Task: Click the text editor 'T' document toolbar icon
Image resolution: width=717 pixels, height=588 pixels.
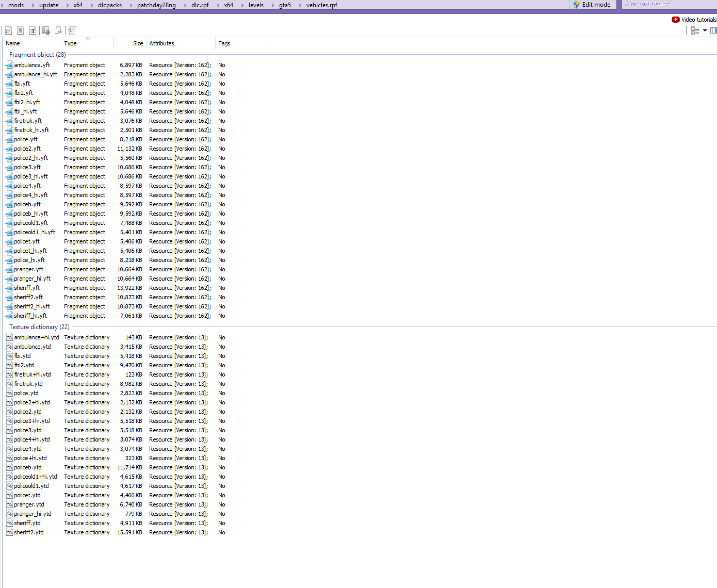Action: (33, 31)
